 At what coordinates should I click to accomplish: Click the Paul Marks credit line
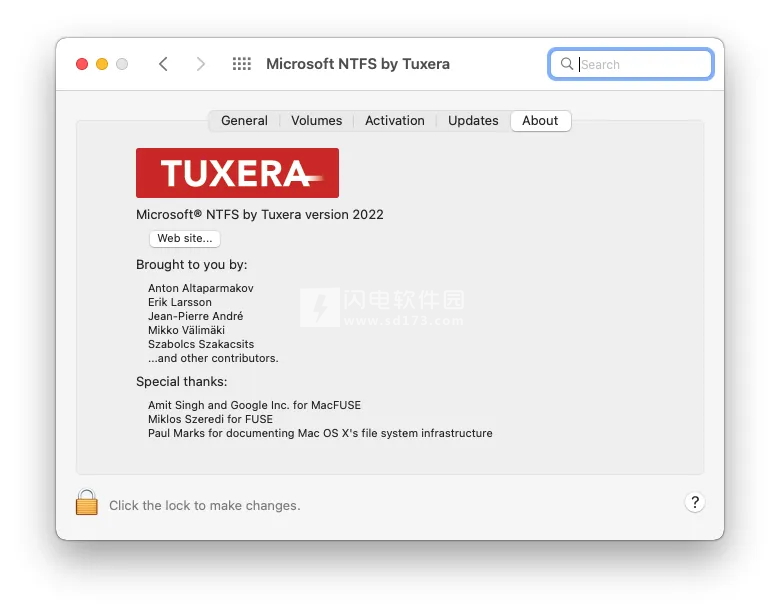(x=320, y=433)
